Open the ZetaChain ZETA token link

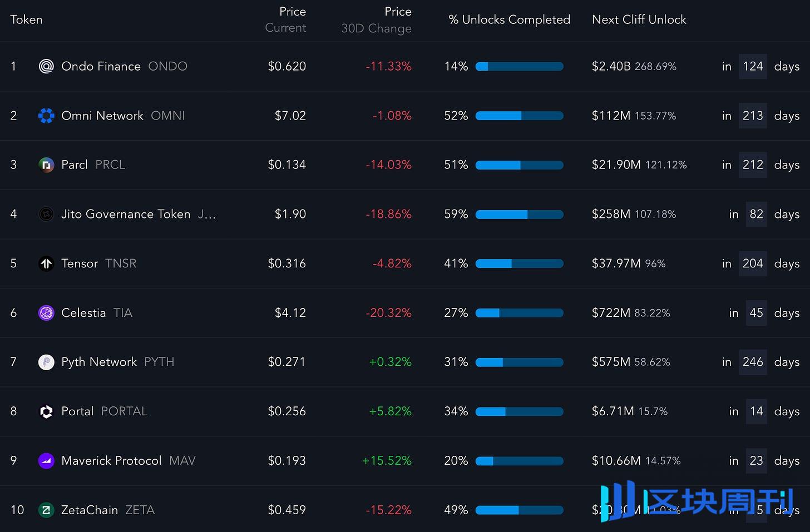click(108, 510)
